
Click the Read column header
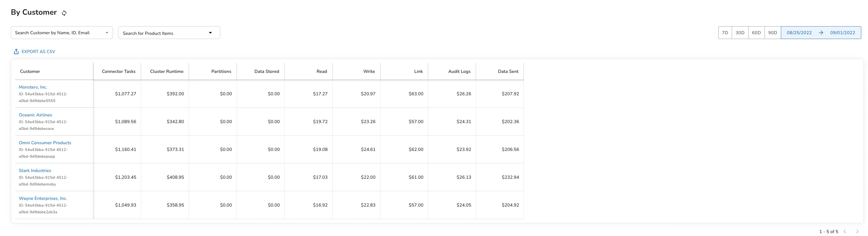click(309, 71)
